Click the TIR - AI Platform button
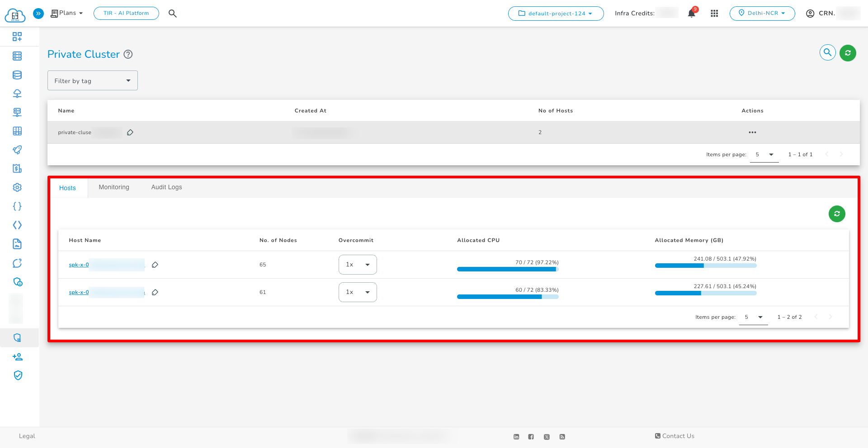 [126, 14]
